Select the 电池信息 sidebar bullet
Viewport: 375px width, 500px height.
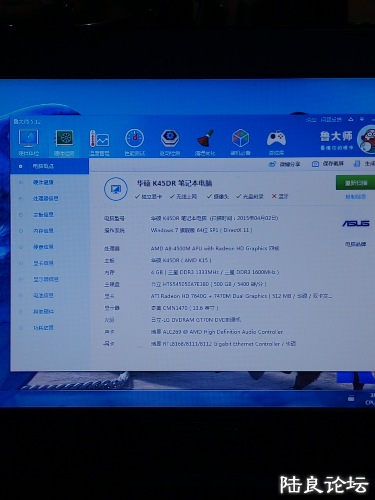[21, 296]
